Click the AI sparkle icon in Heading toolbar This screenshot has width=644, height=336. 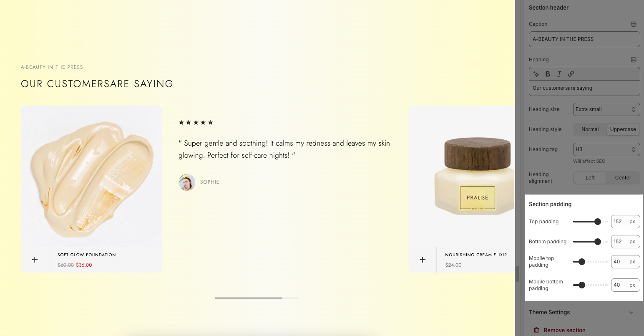coord(536,74)
